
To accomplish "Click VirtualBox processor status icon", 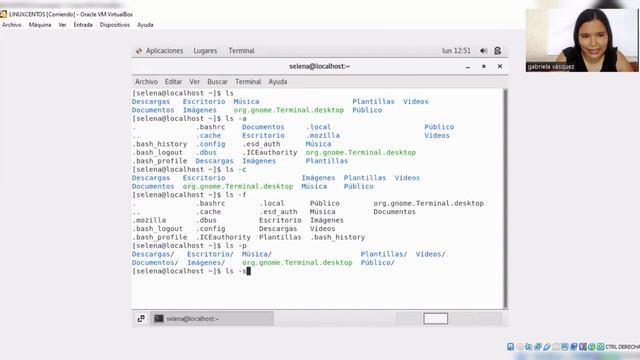I will point(583,347).
